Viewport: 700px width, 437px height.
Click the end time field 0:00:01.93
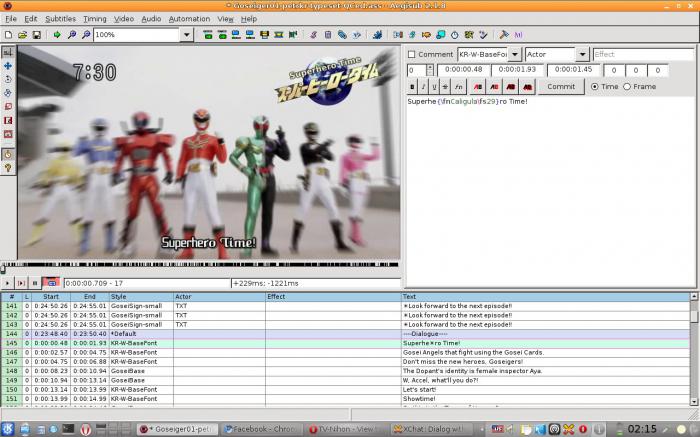pyautogui.click(x=517, y=70)
